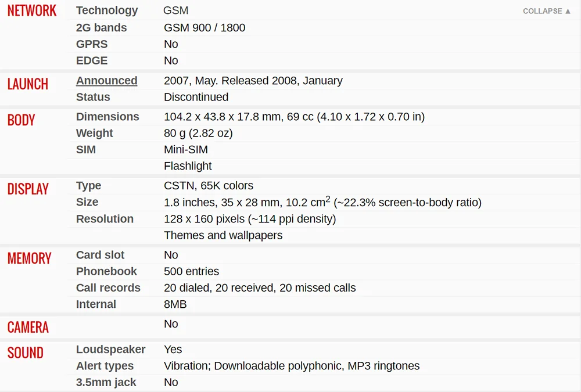Click the Loudspeaker label under Sound

[111, 350]
